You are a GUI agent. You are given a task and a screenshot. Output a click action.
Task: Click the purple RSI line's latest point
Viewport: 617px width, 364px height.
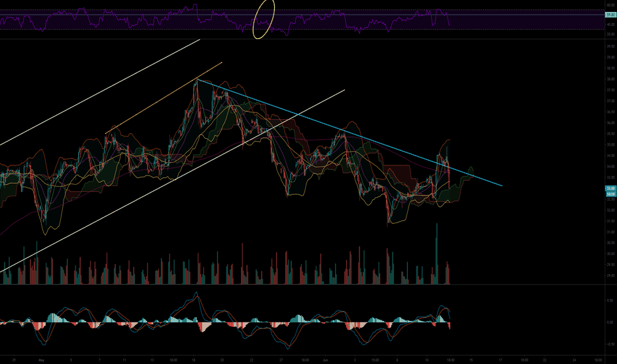pyautogui.click(x=450, y=26)
